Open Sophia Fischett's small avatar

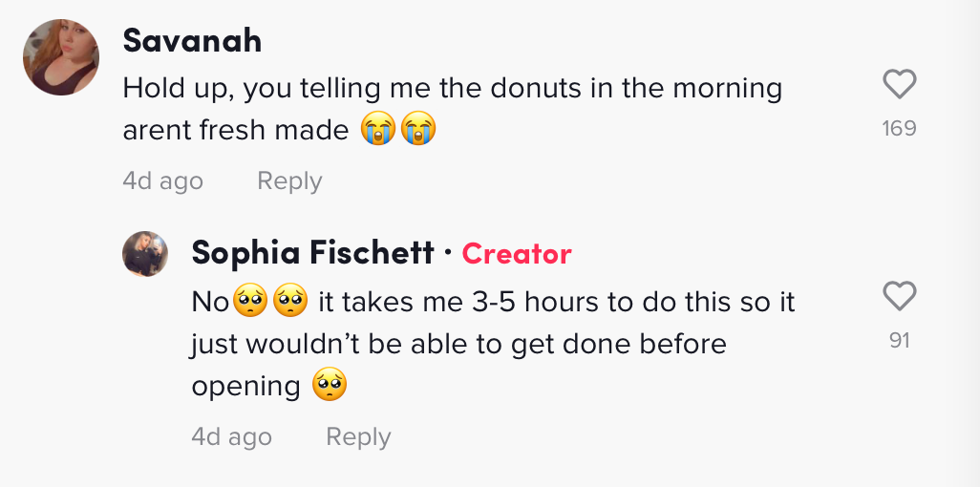point(145,254)
